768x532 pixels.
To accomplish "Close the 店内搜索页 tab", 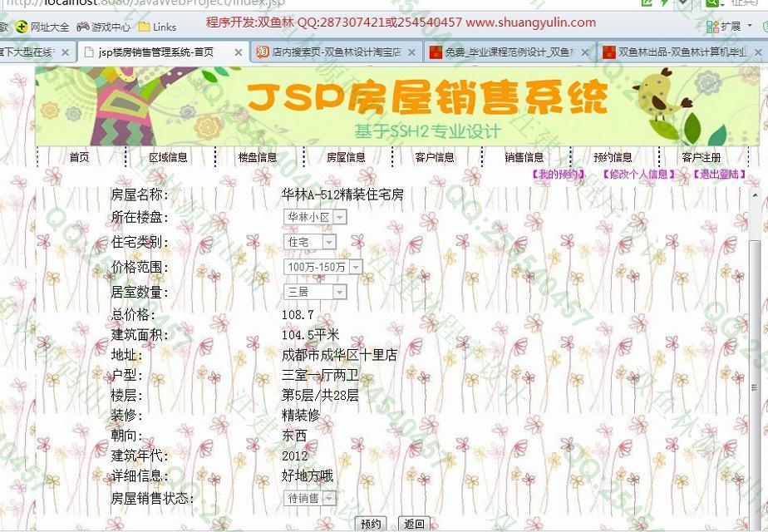I will (x=412, y=52).
